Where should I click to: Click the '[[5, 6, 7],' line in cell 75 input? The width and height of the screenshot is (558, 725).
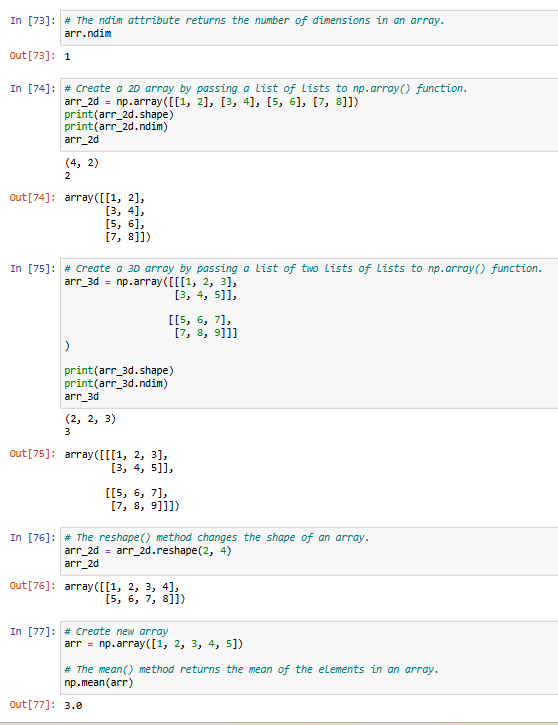tap(200, 320)
